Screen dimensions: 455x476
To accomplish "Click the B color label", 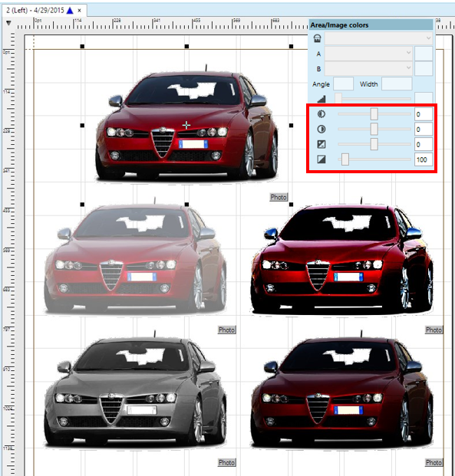I will coord(318,69).
